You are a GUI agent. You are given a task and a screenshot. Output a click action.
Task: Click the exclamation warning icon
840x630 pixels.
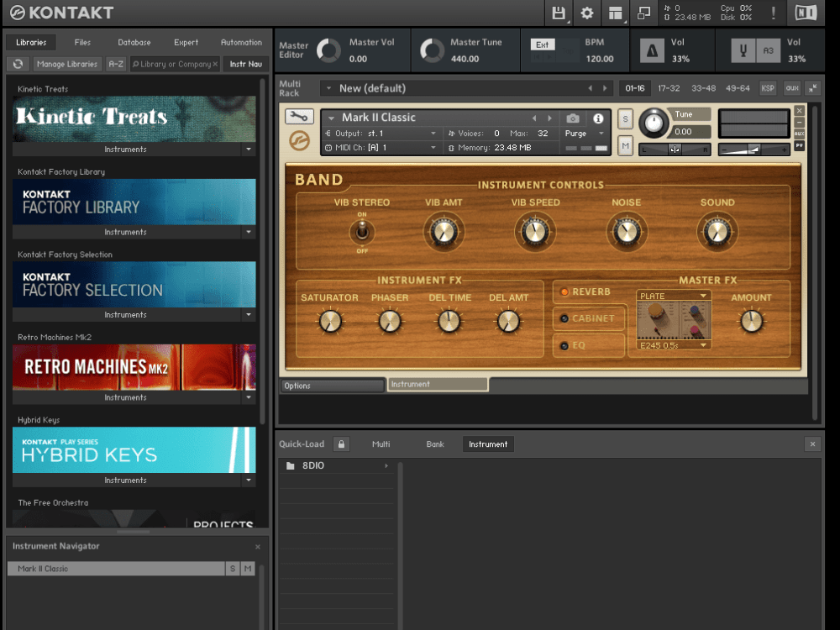pyautogui.click(x=773, y=13)
